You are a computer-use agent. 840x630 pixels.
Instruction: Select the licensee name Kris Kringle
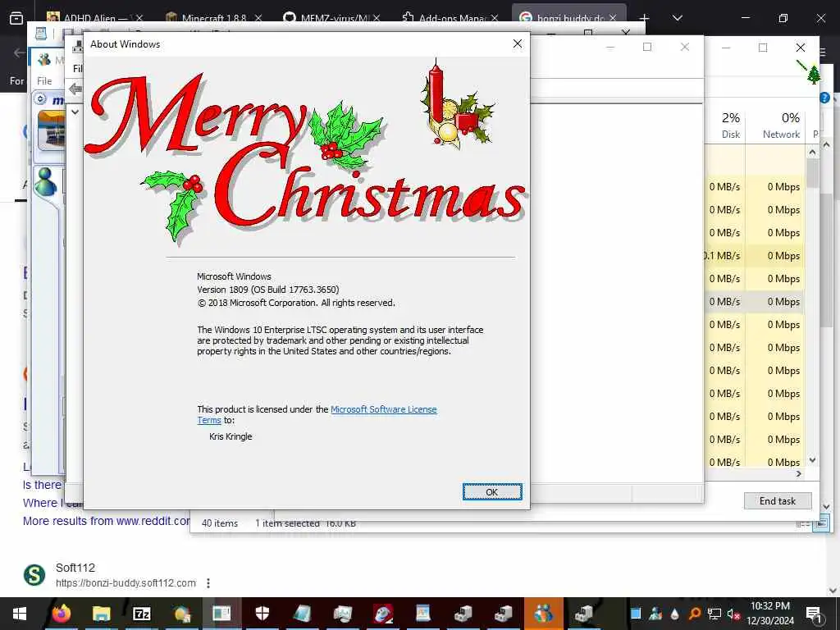(231, 436)
